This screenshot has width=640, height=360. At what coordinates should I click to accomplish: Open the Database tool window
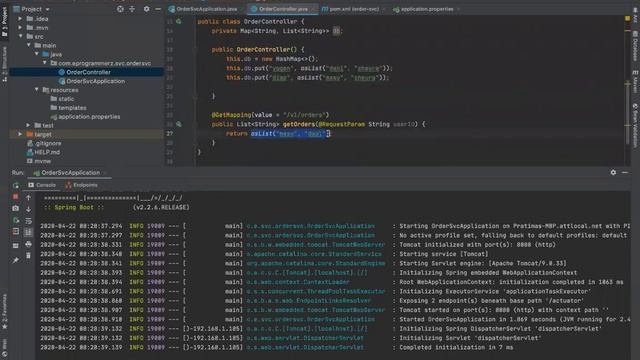[636, 47]
